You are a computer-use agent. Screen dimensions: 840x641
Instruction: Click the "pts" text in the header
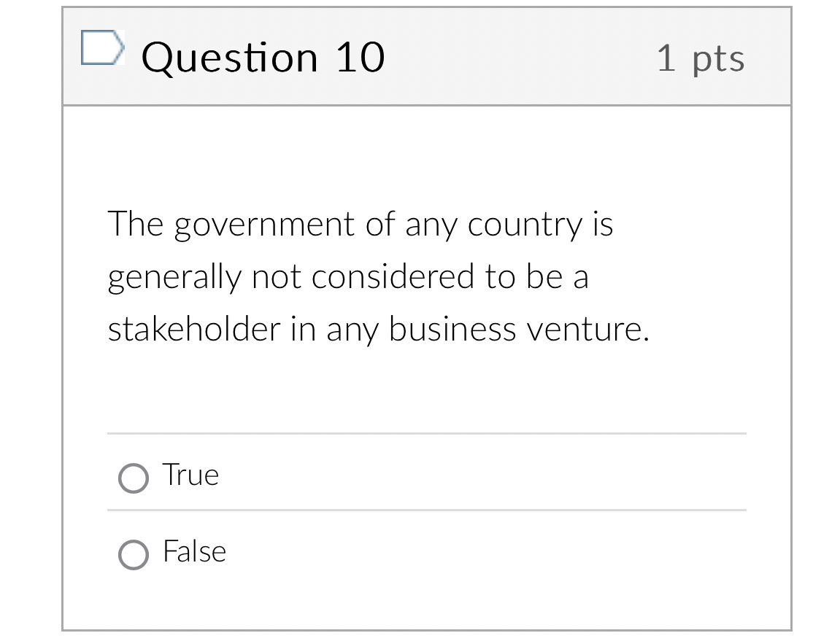tap(718, 60)
